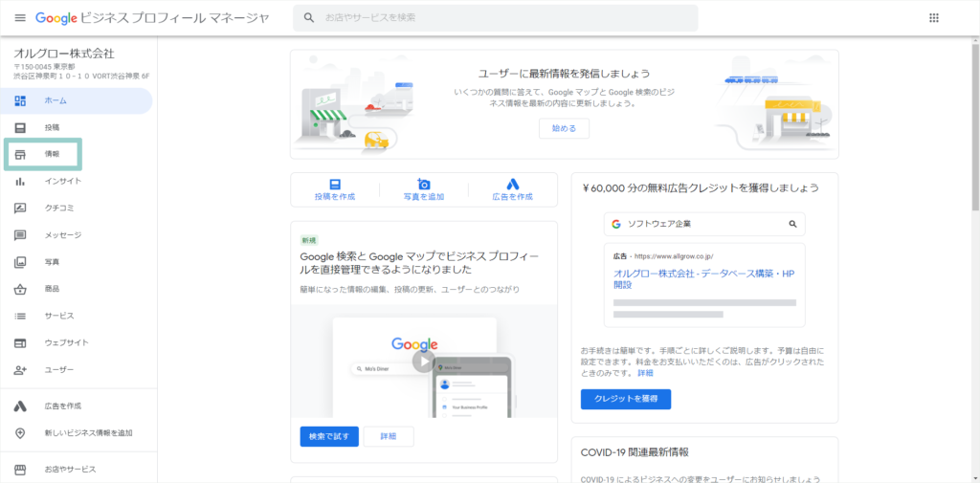Viewport: 980px width, 483px height.
Task: Play the Google business profile video
Action: (x=424, y=362)
